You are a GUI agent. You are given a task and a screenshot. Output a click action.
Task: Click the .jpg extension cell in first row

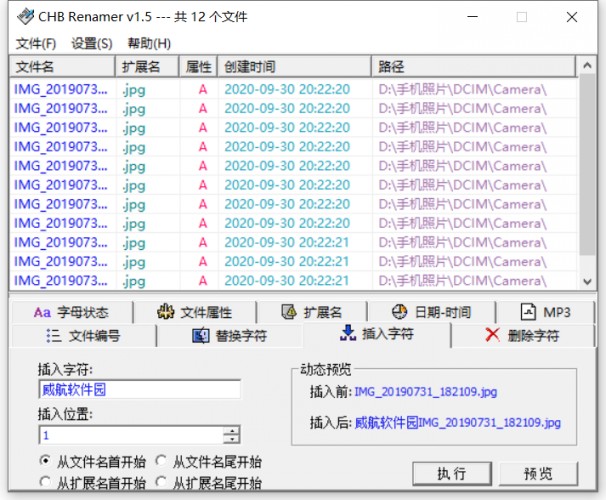(x=134, y=90)
